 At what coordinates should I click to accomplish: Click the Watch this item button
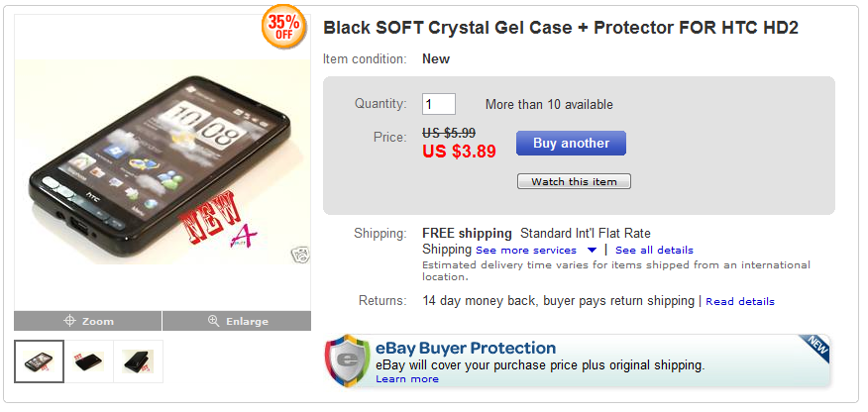click(x=574, y=181)
